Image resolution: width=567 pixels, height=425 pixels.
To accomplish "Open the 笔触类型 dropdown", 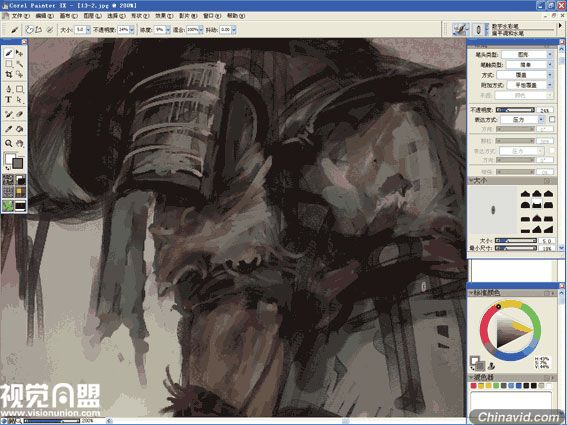I will (529, 64).
